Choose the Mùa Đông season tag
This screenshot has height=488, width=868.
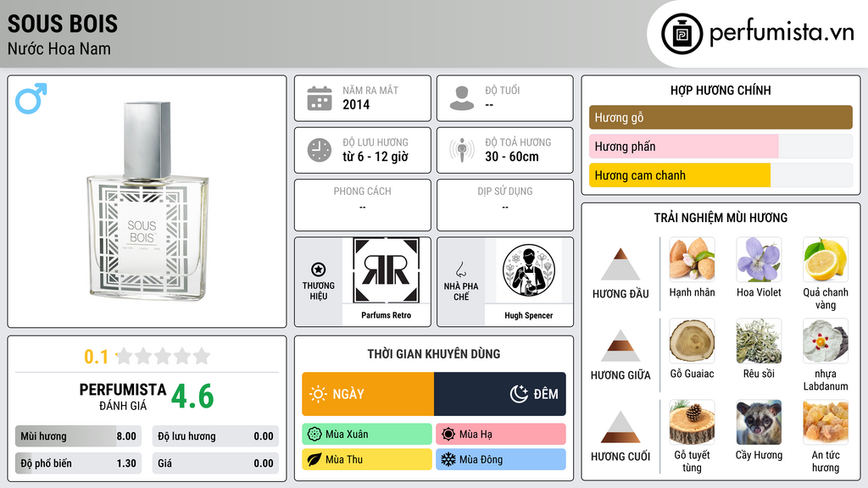[501, 460]
